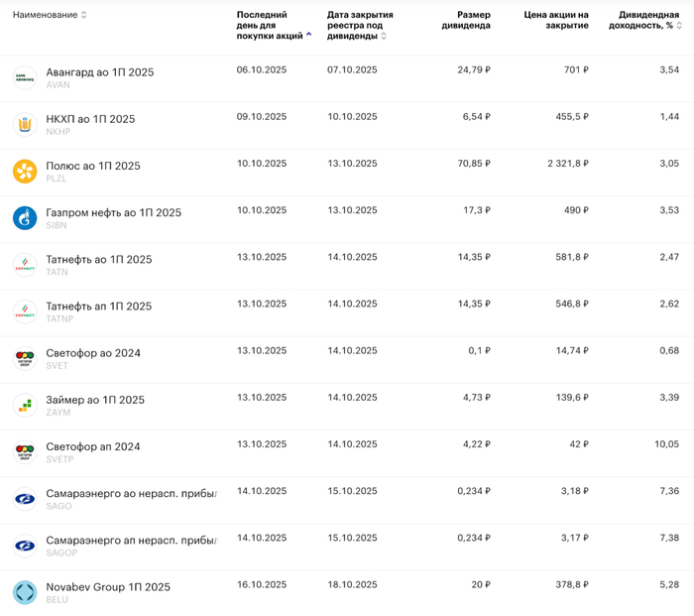This screenshot has width=694, height=616.
Task: Click the Светофор ап logo icon
Action: point(25,451)
